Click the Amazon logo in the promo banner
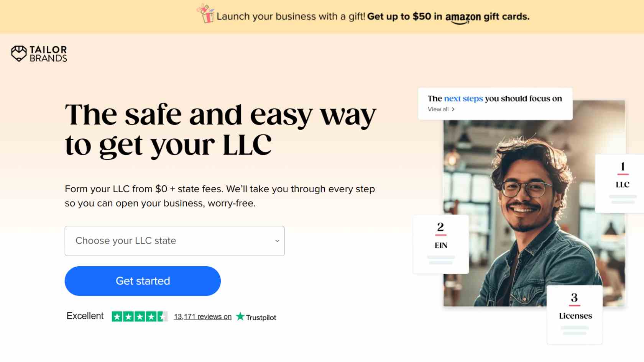 point(463,18)
